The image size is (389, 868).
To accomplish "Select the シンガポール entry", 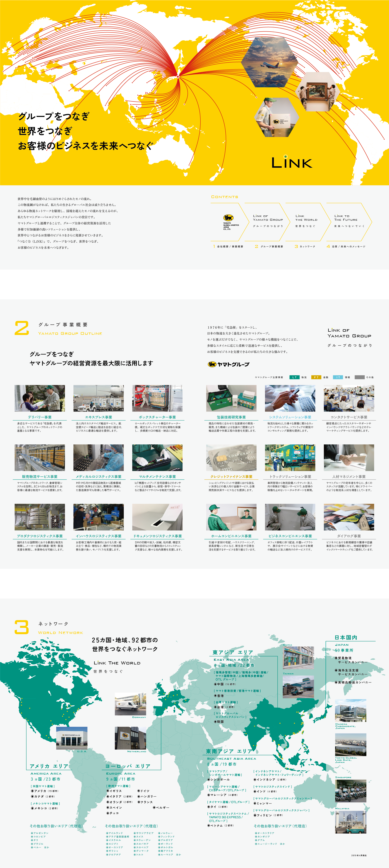I will pyautogui.click(x=218, y=779).
